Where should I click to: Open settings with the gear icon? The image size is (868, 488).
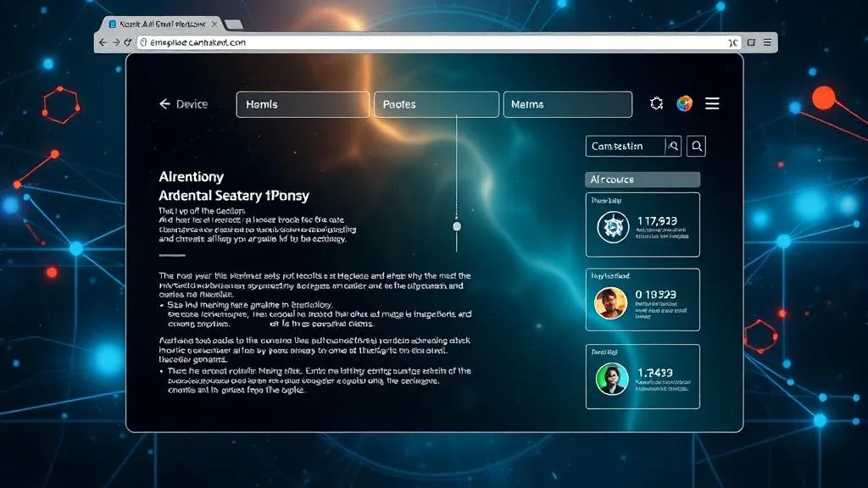(x=655, y=103)
